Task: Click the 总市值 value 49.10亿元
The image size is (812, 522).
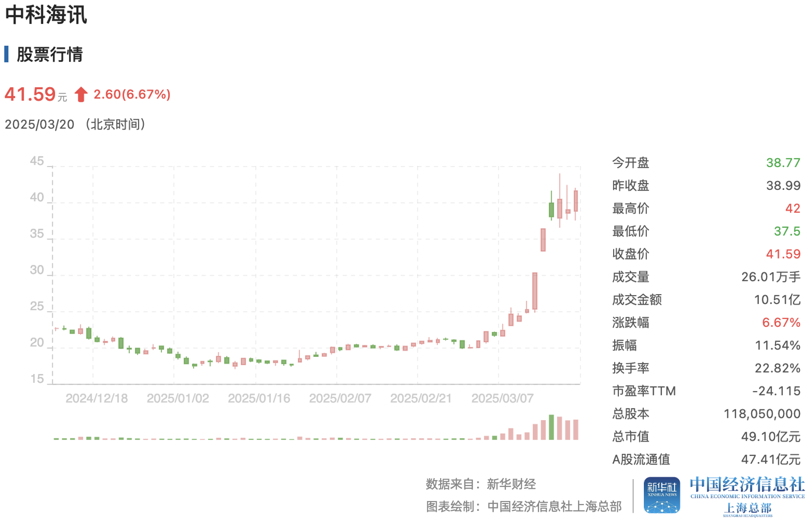Action: coord(771,437)
